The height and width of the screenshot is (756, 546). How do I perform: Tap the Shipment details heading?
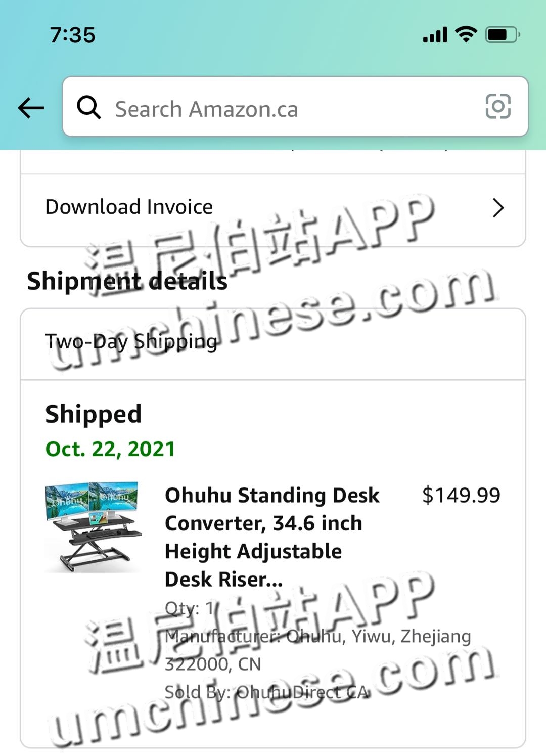pyautogui.click(x=127, y=281)
